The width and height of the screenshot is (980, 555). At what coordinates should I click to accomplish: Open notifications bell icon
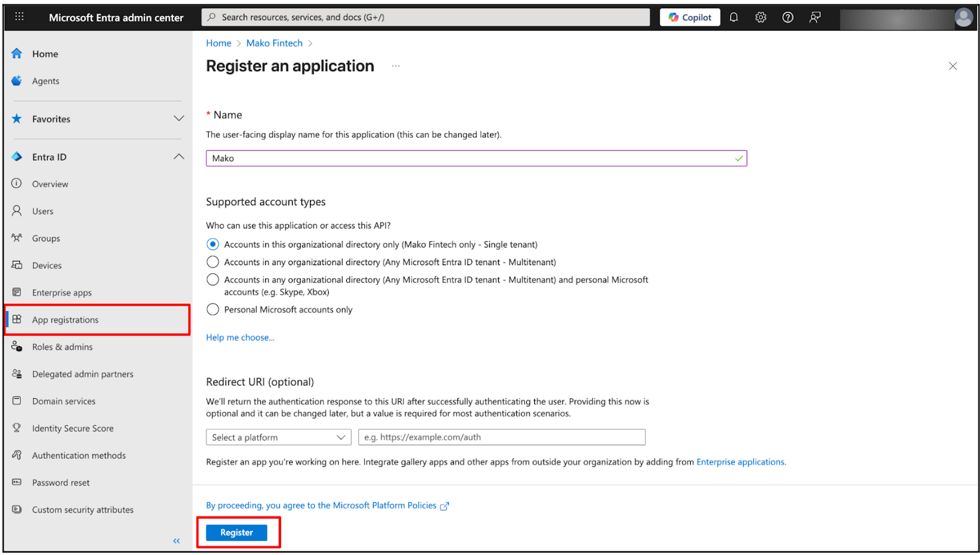[734, 17]
